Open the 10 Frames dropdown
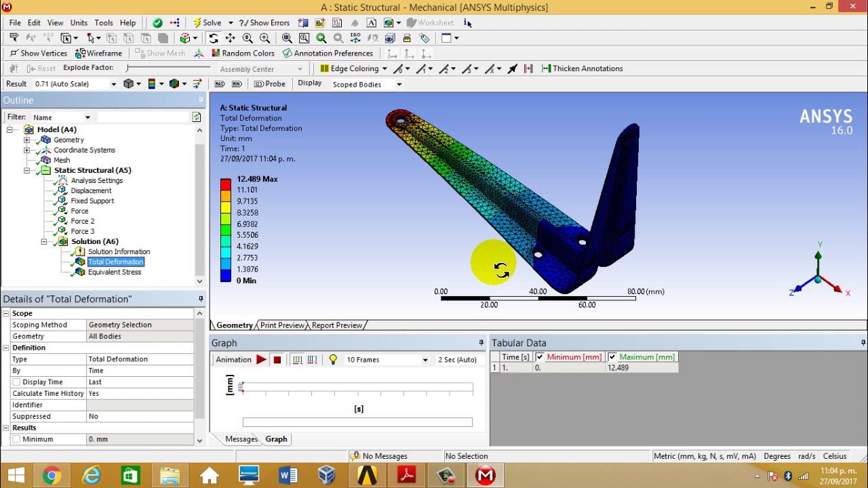The width and height of the screenshot is (868, 488). coord(425,360)
